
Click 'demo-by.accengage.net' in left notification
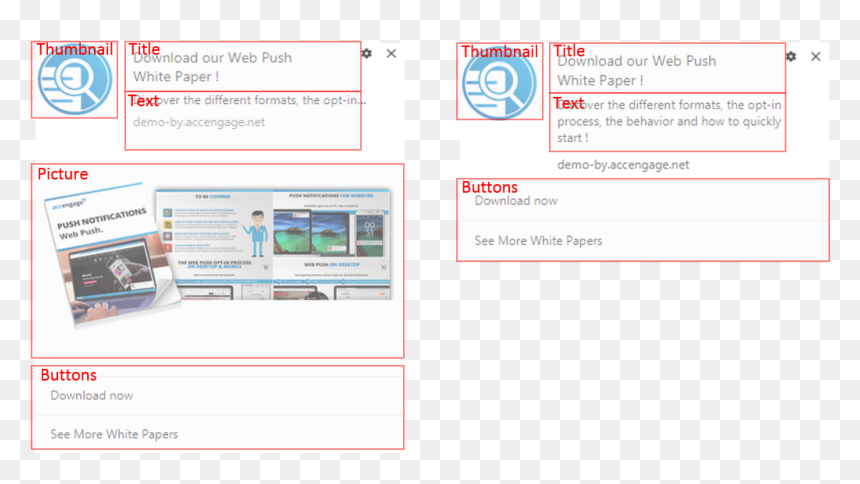(x=199, y=122)
